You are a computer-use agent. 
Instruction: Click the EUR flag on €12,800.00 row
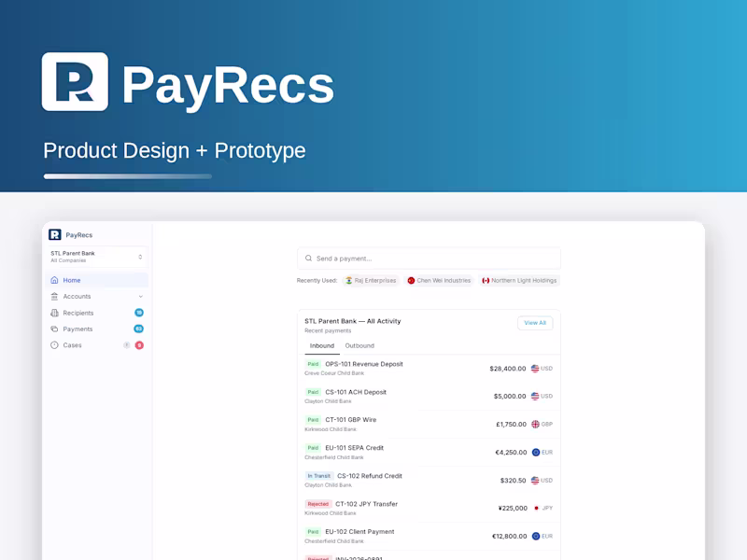[536, 536]
